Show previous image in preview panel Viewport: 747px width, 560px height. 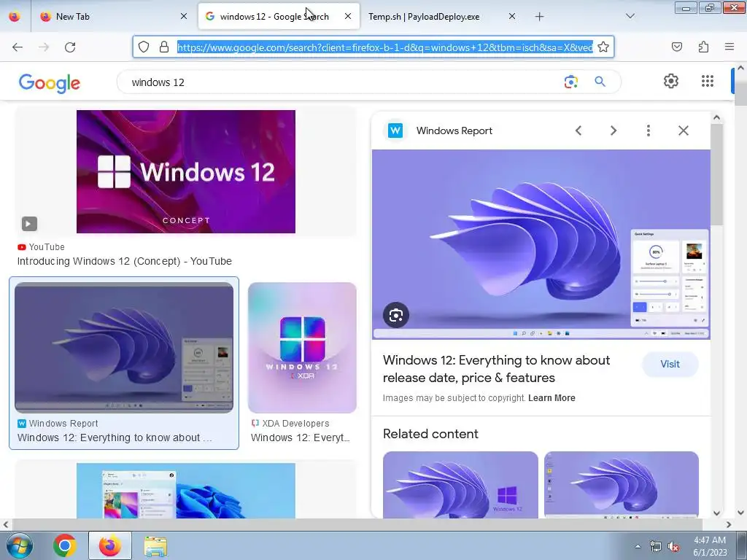578,131
